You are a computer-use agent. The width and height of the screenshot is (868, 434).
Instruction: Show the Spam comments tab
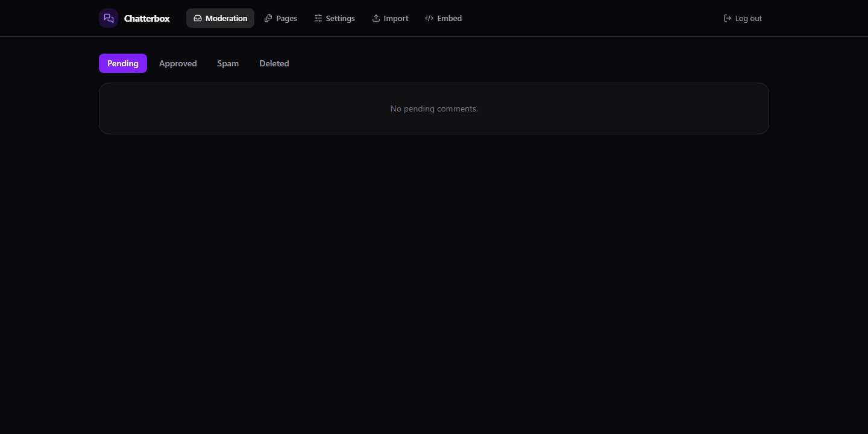tap(228, 63)
